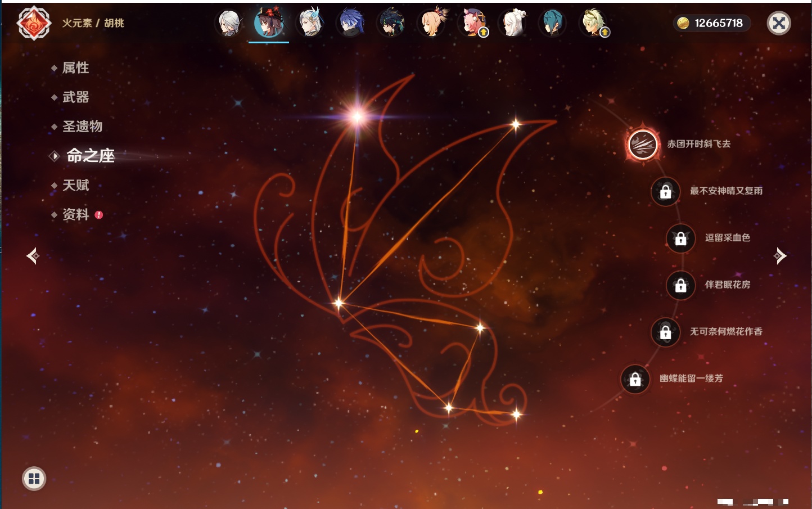Choose the pale-blond avatar wearing goggles
Screen dimensions: 812x509
[594, 23]
